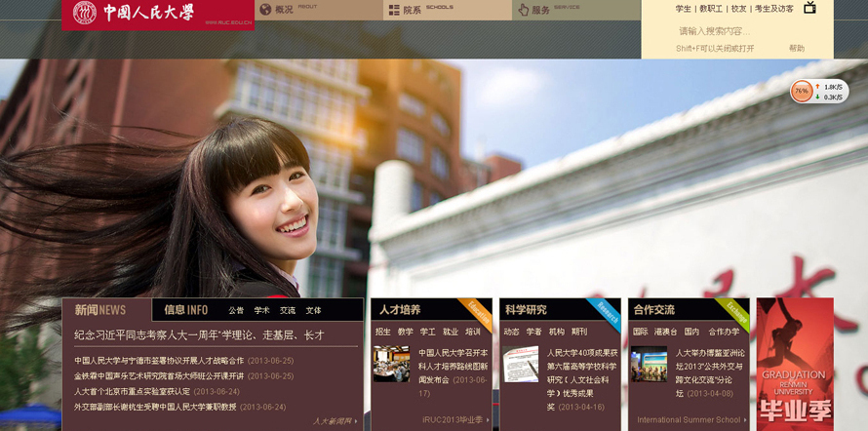Viewport: 868px width, 431px height.
Task: Click the TV icon in top-right corner
Action: [809, 8]
